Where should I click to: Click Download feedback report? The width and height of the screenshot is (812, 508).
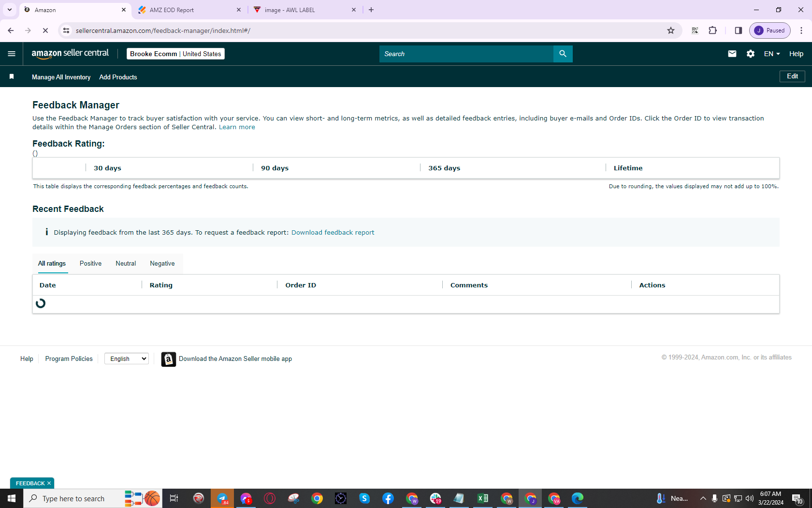333,233
